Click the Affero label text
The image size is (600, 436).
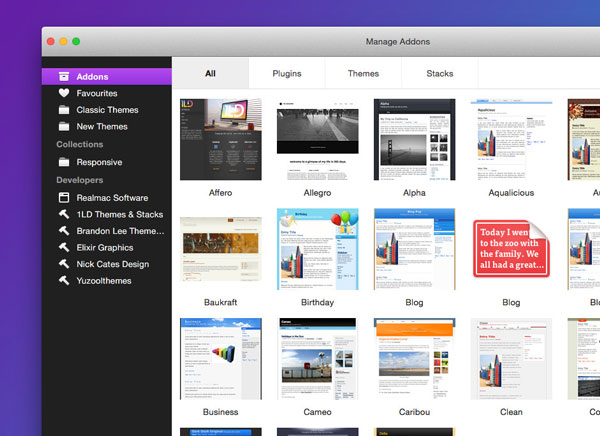point(220,193)
